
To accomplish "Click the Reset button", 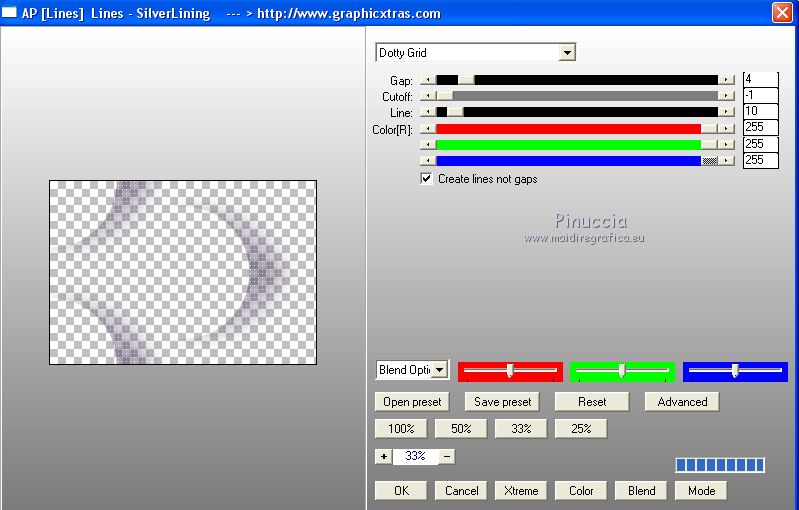I will [592, 402].
